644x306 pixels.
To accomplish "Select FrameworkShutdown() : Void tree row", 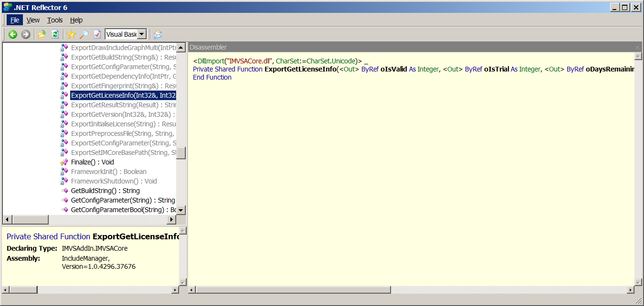I will tap(114, 181).
